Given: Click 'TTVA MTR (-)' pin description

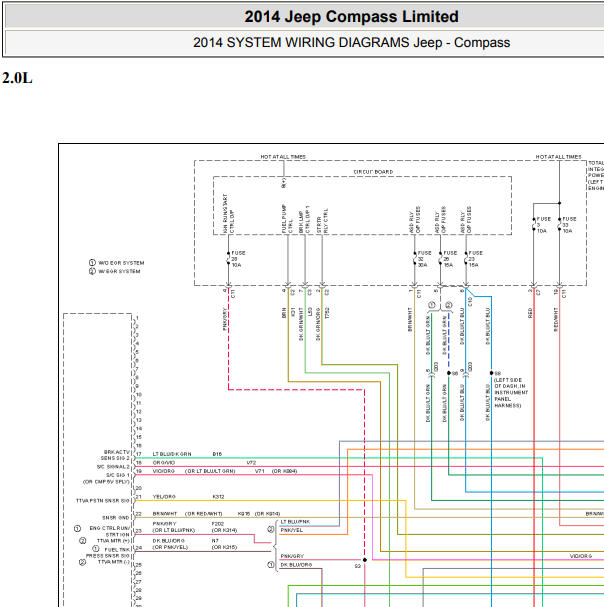Looking at the screenshot, I should click(x=114, y=562).
